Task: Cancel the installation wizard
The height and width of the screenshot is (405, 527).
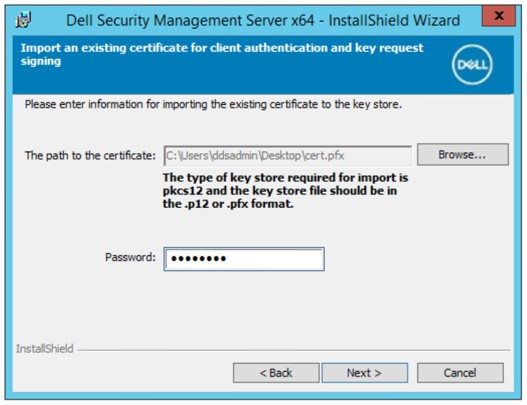Action: pyautogui.click(x=460, y=373)
